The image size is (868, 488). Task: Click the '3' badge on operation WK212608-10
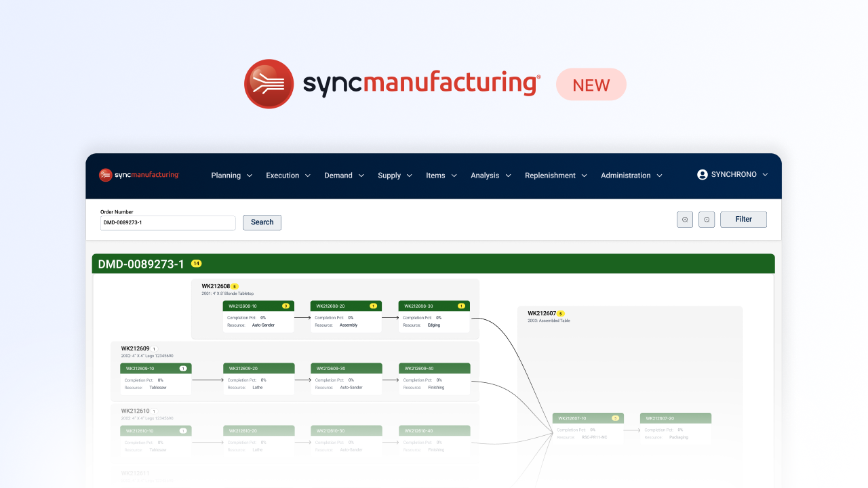(285, 306)
